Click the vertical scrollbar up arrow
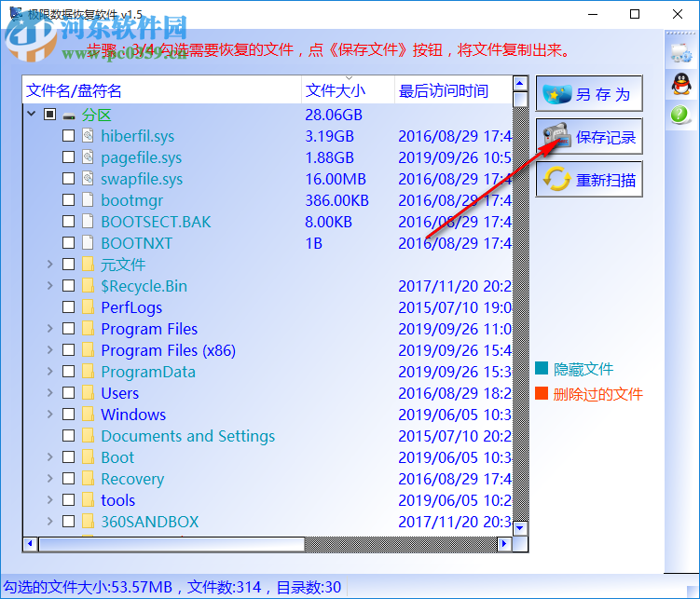Viewport: 700px width, 599px height. click(520, 83)
